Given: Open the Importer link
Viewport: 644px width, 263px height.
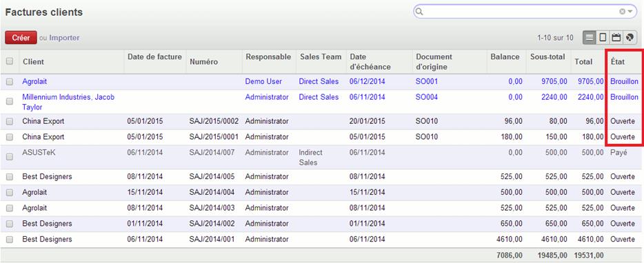Looking at the screenshot, I should (65, 38).
